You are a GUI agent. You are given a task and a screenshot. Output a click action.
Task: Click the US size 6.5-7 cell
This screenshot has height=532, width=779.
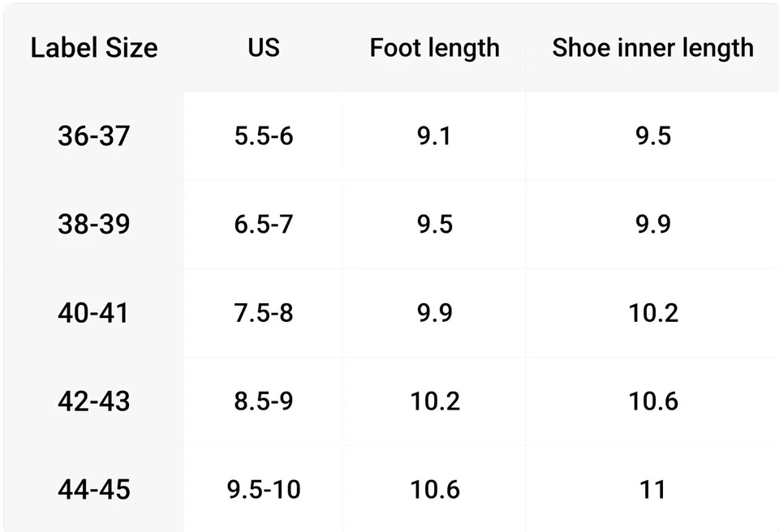tap(264, 224)
